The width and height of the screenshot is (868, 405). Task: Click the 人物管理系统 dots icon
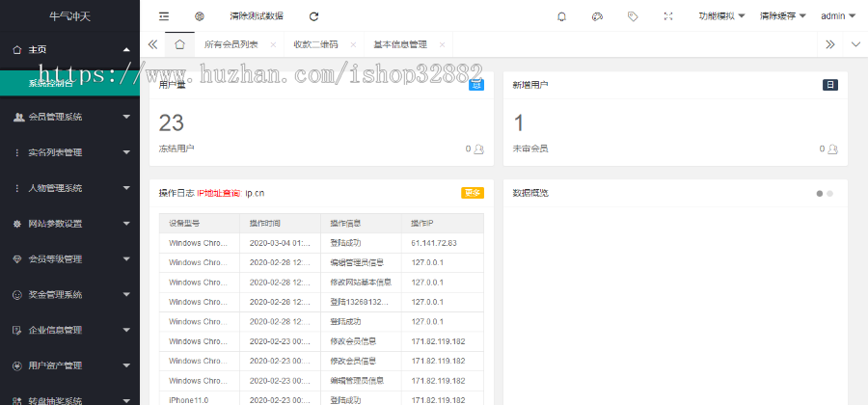coord(17,188)
